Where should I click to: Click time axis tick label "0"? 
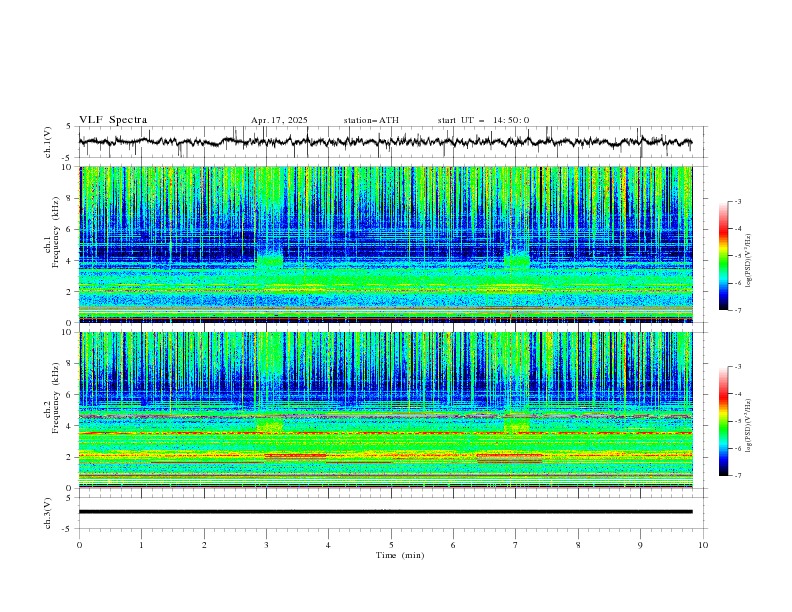tap(79, 545)
